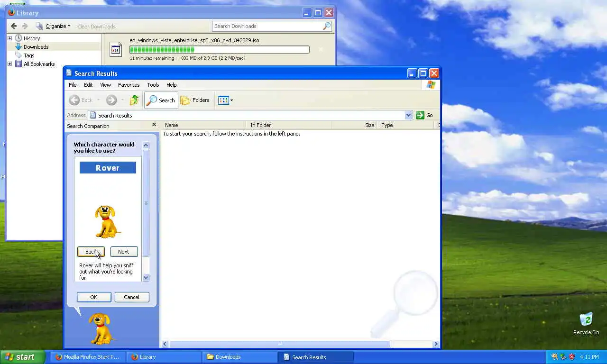607x364 pixels.
Task: Focus the Search Downloads field
Action: 272,26
